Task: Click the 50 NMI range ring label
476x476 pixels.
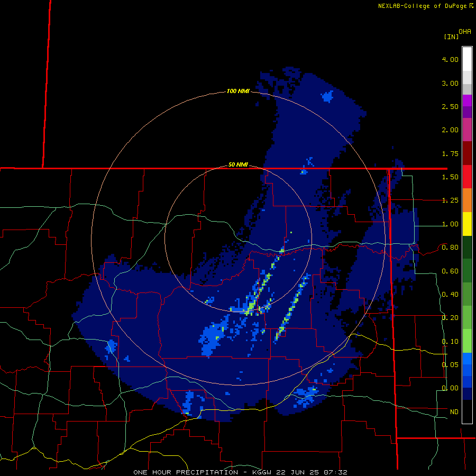Action: pyautogui.click(x=238, y=164)
